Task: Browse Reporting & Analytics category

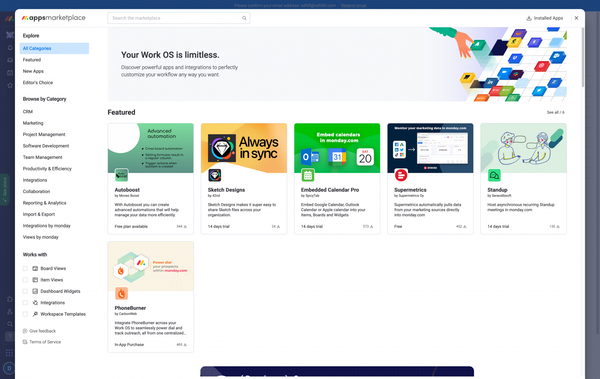Action: (x=44, y=203)
